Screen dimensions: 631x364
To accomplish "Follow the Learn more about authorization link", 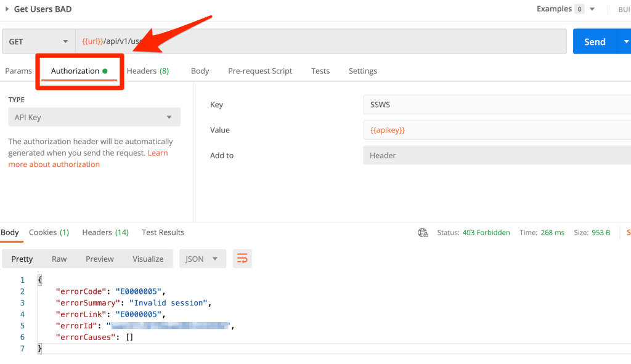I will pyautogui.click(x=54, y=164).
